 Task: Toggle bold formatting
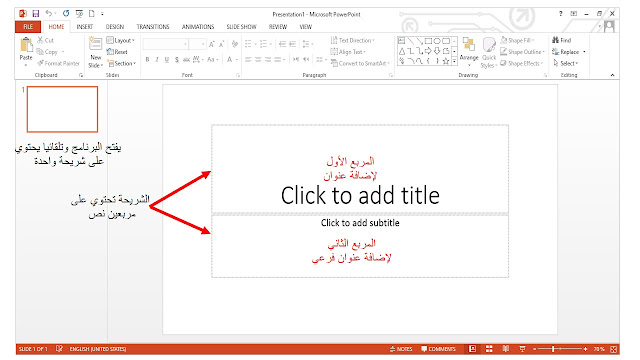click(147, 60)
